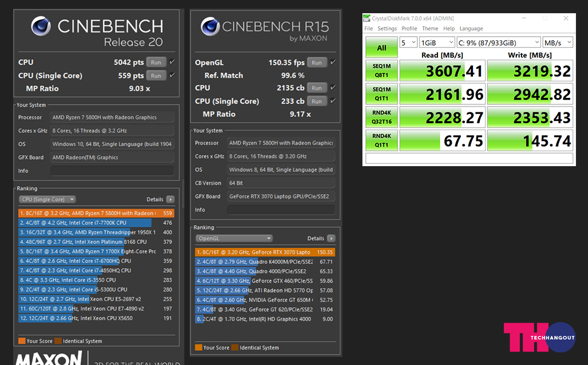The width and height of the screenshot is (588, 365).
Task: Toggle the CPU test checkbox in Cinebench R20
Action: point(172,62)
